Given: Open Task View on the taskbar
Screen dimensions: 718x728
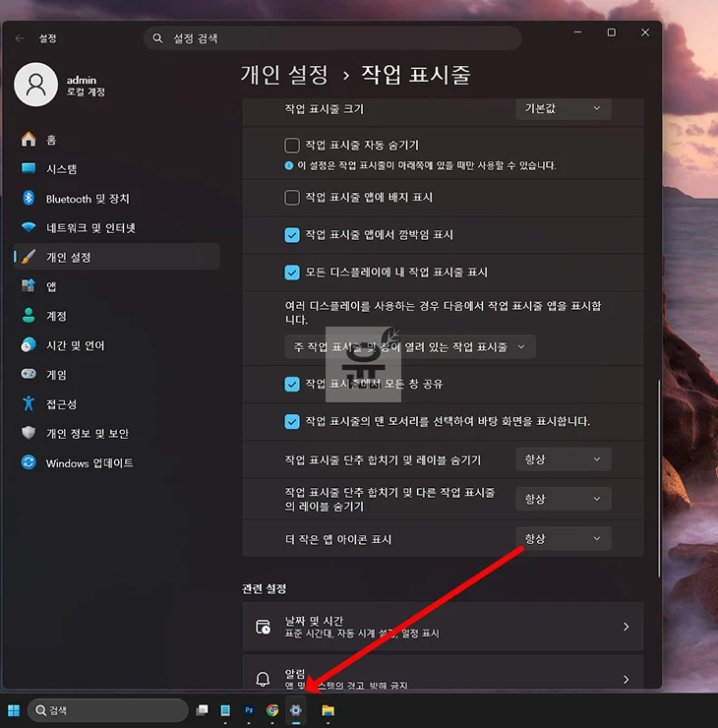Looking at the screenshot, I should (202, 710).
